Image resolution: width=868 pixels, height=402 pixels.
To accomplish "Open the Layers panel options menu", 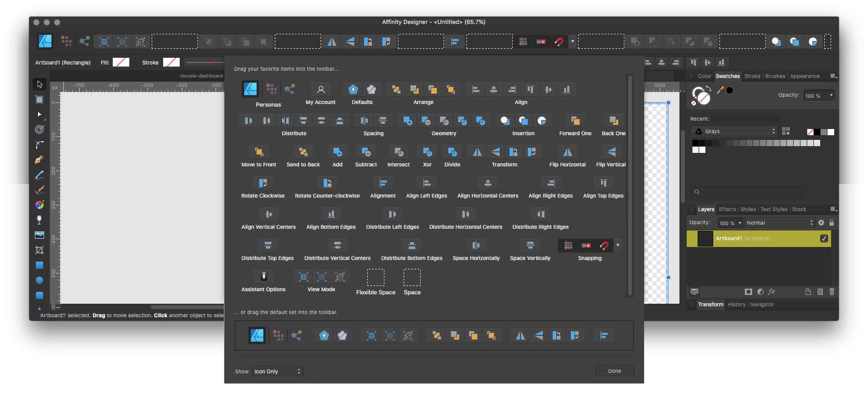I will pos(833,209).
